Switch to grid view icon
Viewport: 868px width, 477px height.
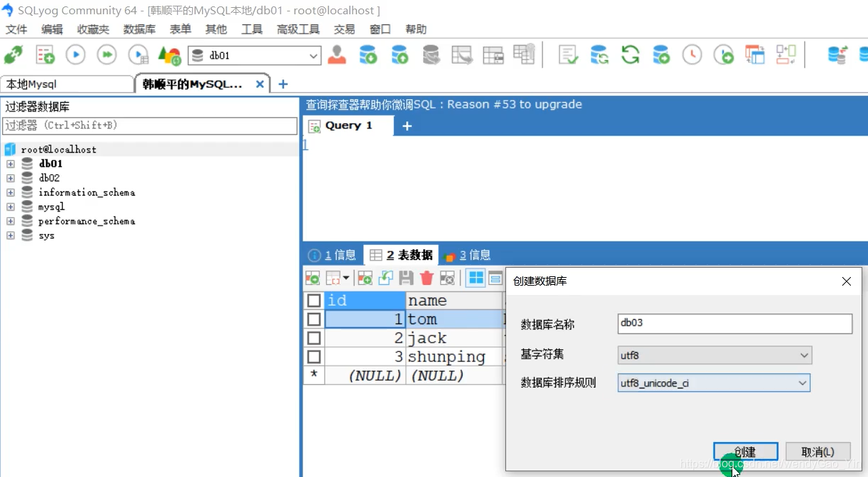(x=476, y=278)
